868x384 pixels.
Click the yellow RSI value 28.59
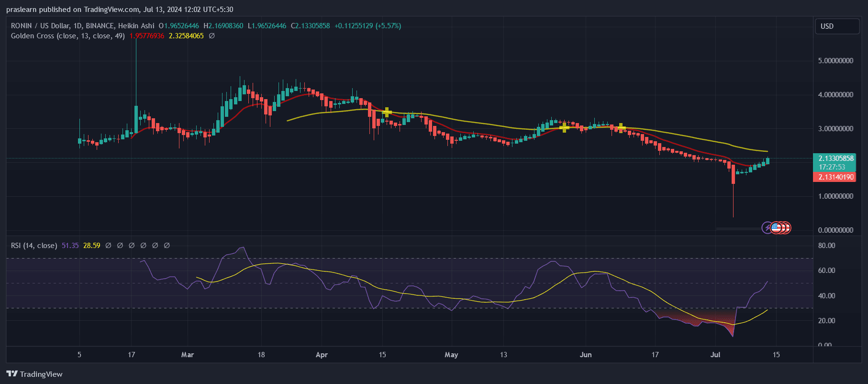click(x=92, y=246)
